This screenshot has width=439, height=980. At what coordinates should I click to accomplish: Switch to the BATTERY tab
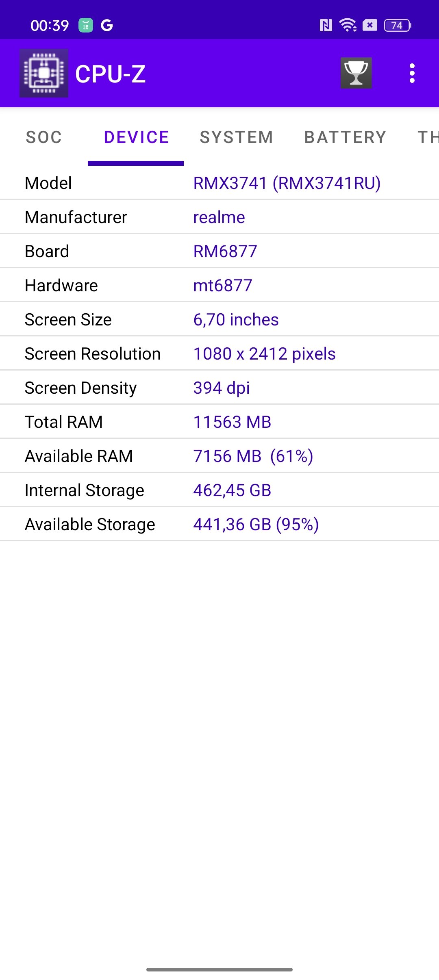click(346, 137)
